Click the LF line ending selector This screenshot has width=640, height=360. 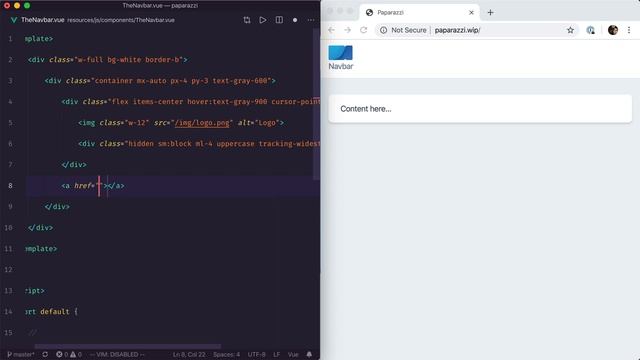[x=276, y=354]
